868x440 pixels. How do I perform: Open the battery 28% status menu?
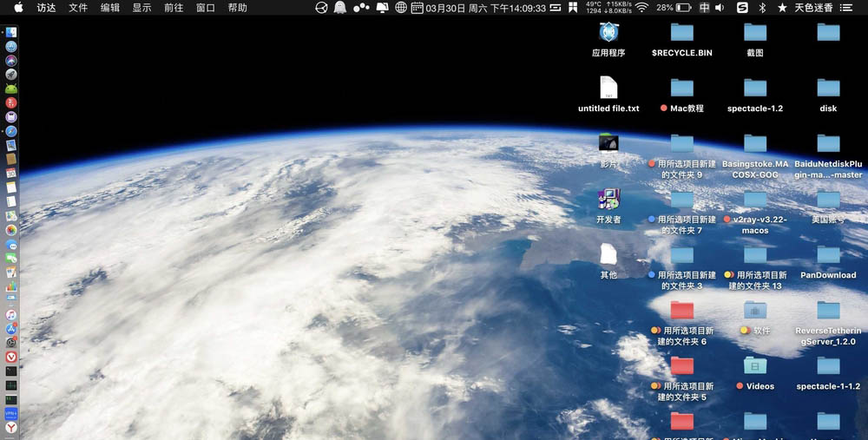[674, 8]
